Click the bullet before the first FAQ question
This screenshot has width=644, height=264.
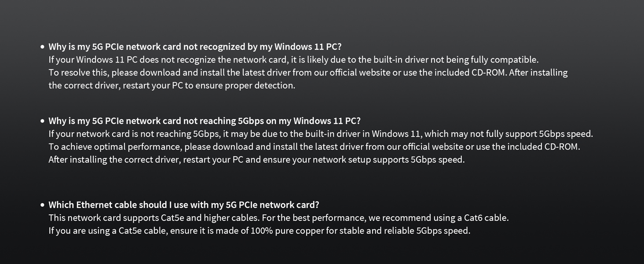click(x=42, y=47)
